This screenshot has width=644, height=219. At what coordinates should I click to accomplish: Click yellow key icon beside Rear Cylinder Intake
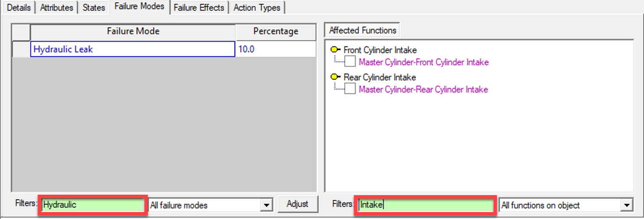336,77
